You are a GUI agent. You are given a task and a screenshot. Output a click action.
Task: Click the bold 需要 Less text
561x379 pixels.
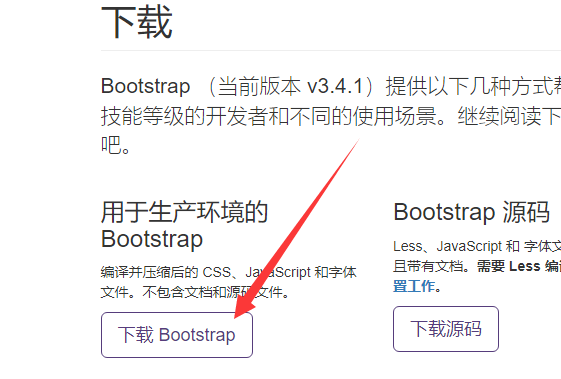[x=508, y=266]
